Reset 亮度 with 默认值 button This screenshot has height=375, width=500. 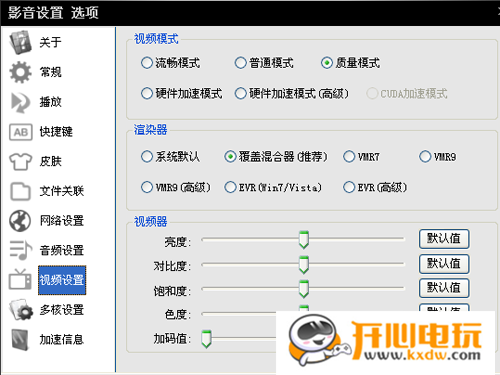point(444,239)
